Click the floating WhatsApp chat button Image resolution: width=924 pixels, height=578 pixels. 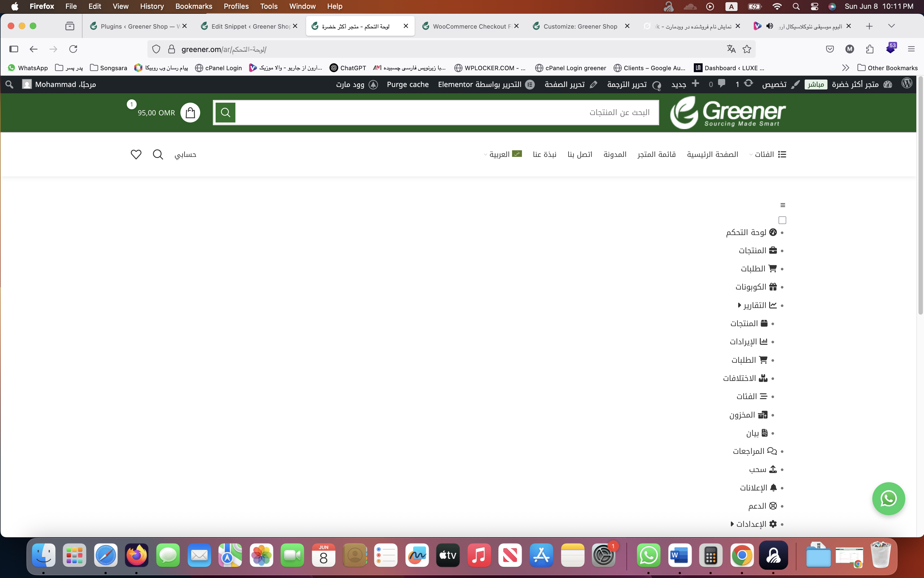point(889,498)
